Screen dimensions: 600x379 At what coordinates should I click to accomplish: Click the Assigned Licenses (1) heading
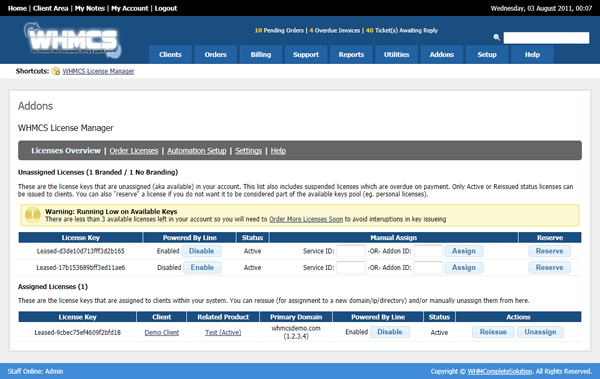[x=53, y=287]
